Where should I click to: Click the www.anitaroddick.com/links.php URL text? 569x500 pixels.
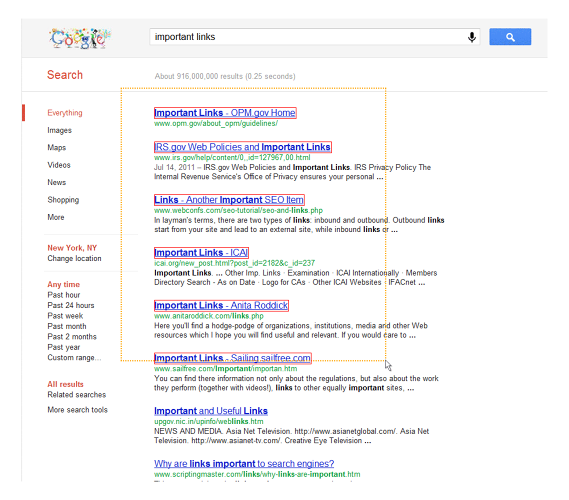click(209, 316)
